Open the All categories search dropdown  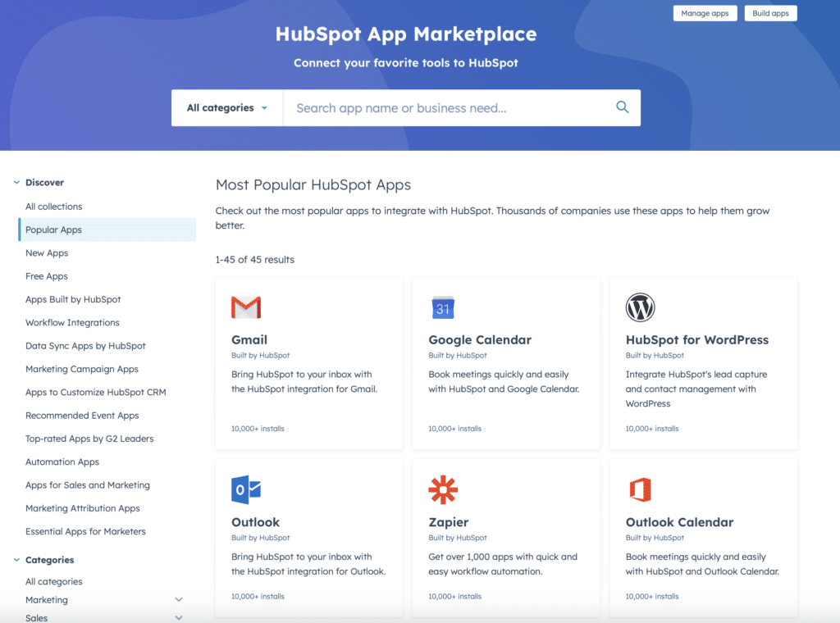pyautogui.click(x=227, y=107)
